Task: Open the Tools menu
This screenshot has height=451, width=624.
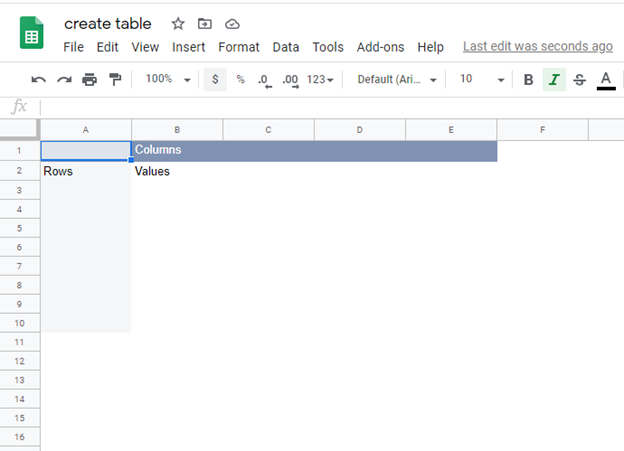Action: (x=328, y=47)
